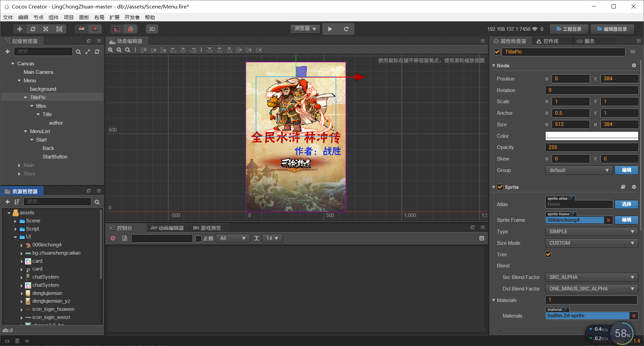The image size is (644, 346).
Task: Open the Group dropdown showing default
Action: [578, 170]
